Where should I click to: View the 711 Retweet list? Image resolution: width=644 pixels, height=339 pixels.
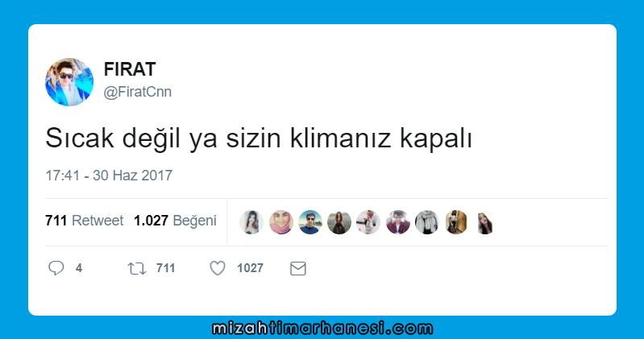[x=84, y=221]
